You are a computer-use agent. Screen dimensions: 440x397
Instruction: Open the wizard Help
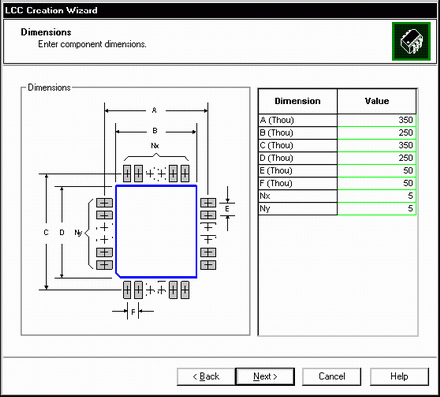[x=399, y=377]
